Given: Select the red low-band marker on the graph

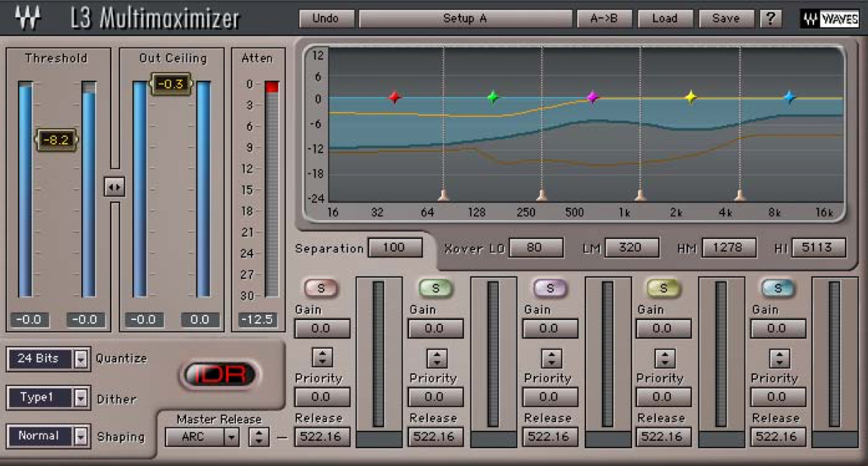Looking at the screenshot, I should click(395, 96).
